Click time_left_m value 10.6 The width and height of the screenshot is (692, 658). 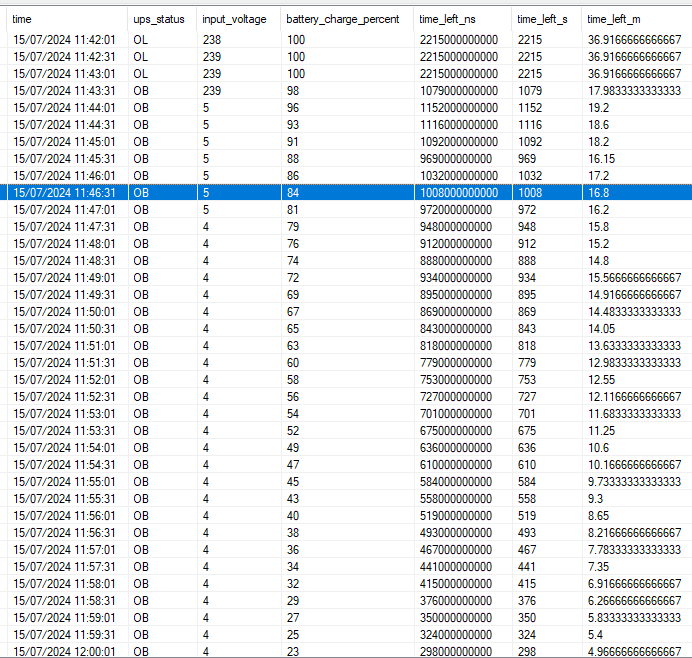coord(598,447)
